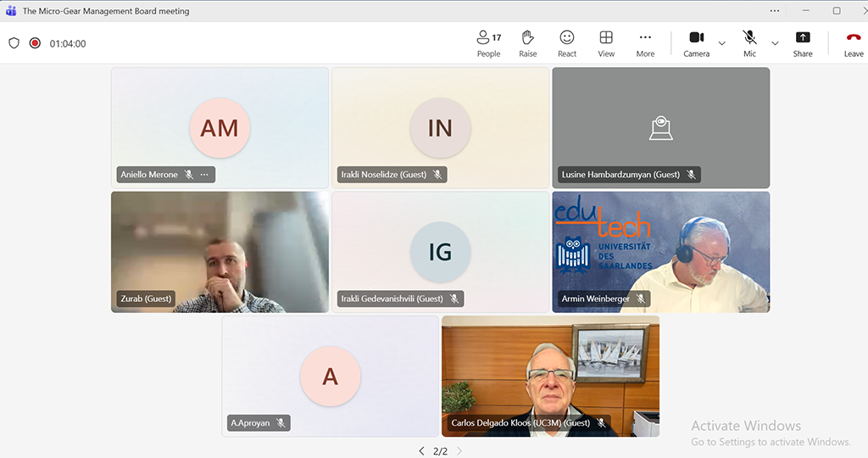Raise your hand in the meeting

(x=527, y=43)
